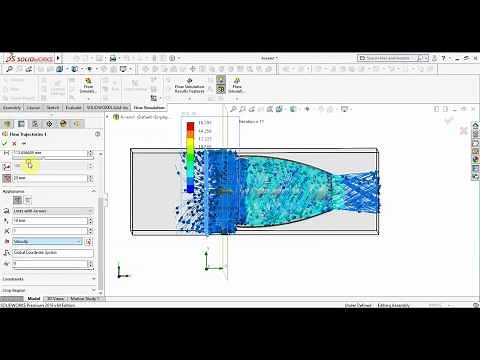The height and width of the screenshot is (360, 480).
Task: Switch to the Layout tab
Action: coord(33,108)
